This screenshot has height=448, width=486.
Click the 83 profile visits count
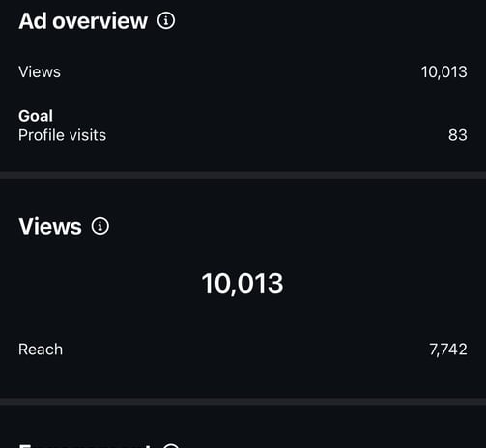point(458,135)
